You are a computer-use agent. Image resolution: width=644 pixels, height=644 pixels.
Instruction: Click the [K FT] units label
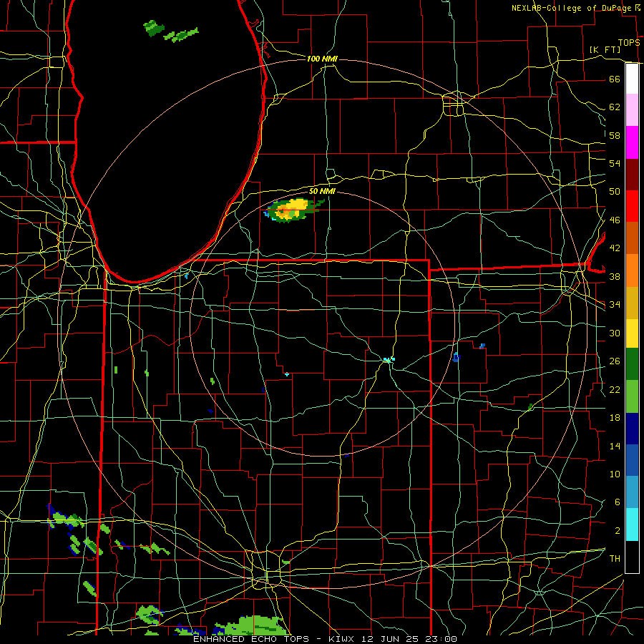click(605, 49)
